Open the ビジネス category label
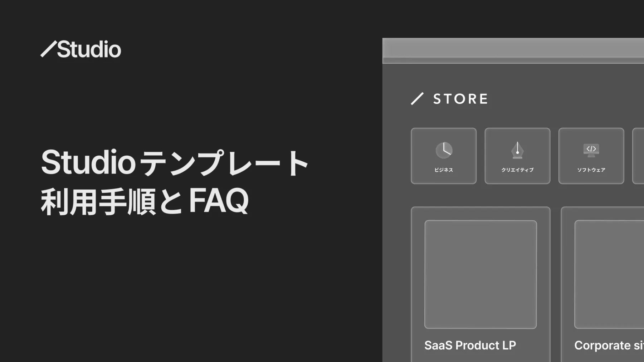644x362 pixels. point(444,170)
